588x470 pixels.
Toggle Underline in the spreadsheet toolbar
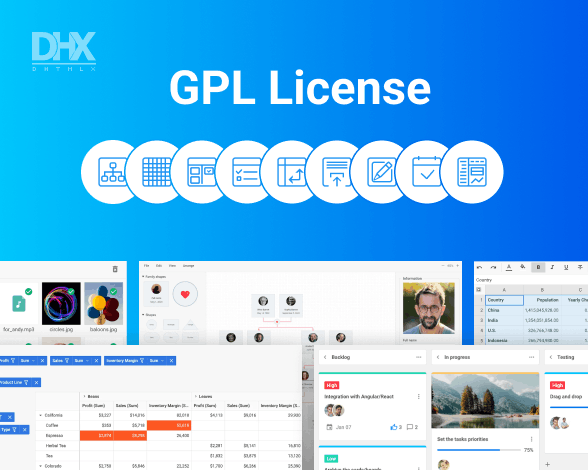(566, 267)
